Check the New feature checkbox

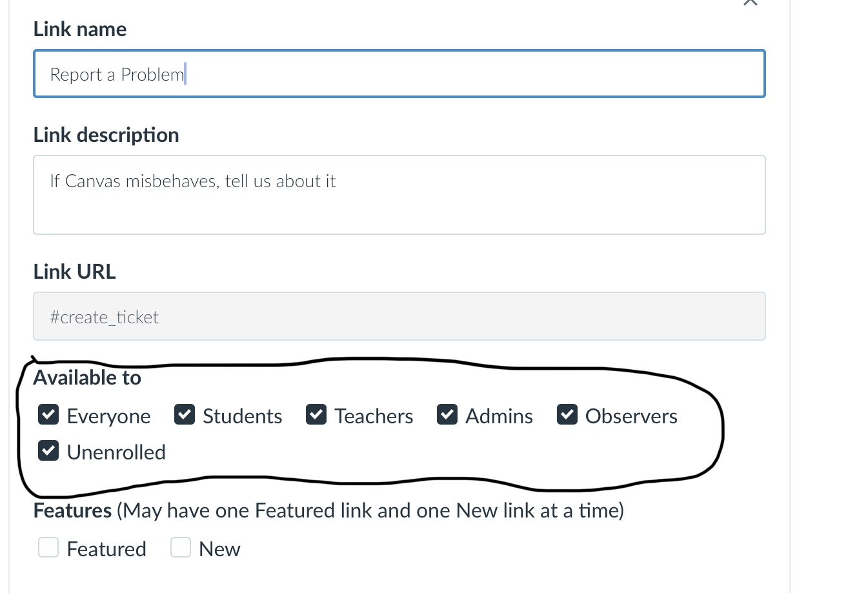181,548
